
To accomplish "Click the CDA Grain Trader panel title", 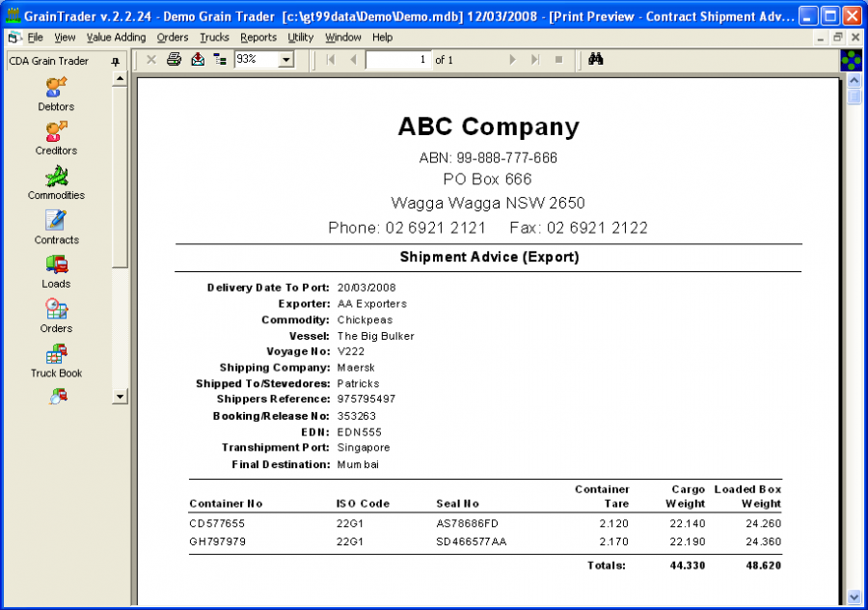I will click(49, 61).
